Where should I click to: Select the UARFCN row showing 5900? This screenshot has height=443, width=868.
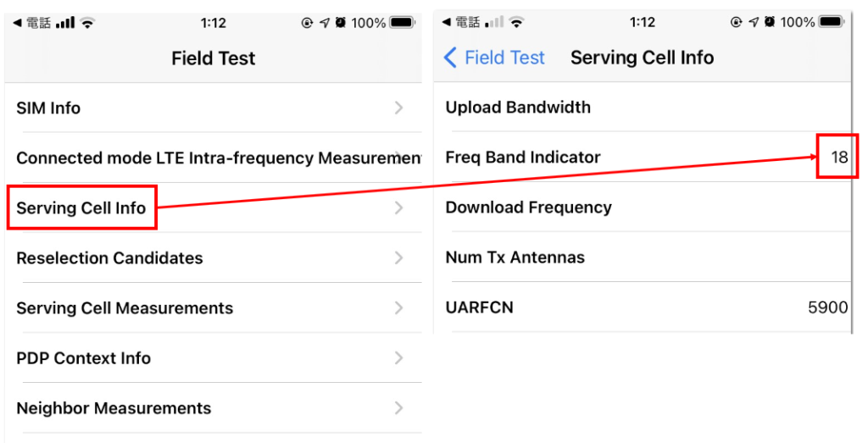pos(643,307)
